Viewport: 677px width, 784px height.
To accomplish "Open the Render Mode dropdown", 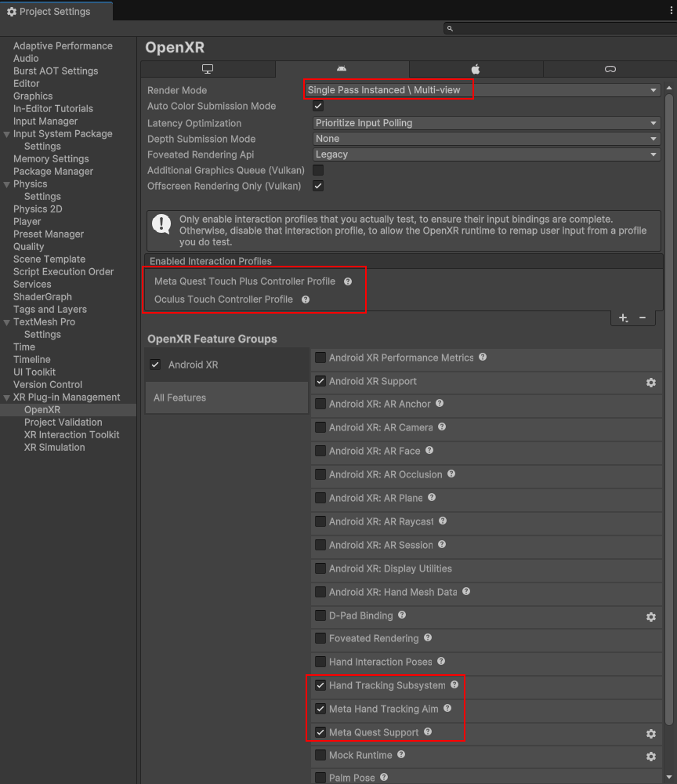I will (481, 90).
